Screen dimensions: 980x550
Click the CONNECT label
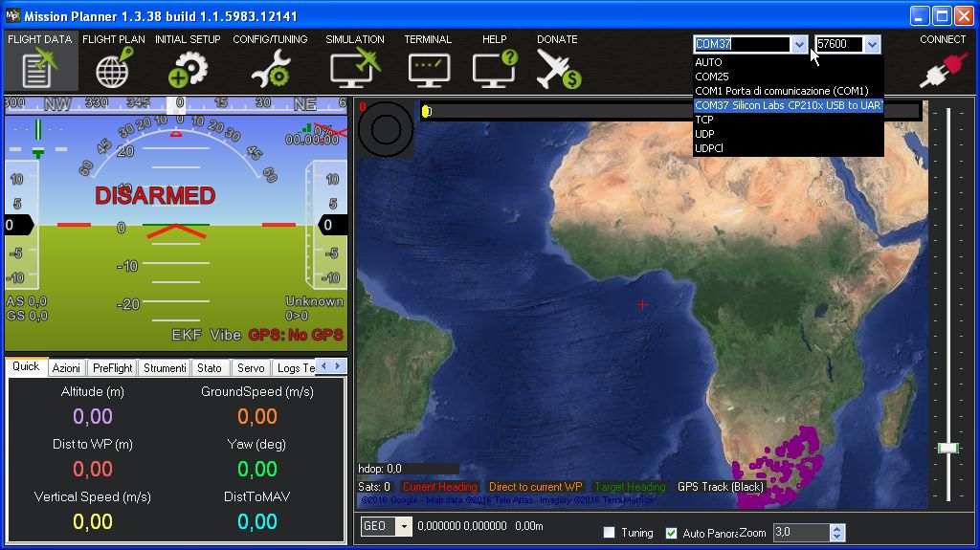point(943,39)
